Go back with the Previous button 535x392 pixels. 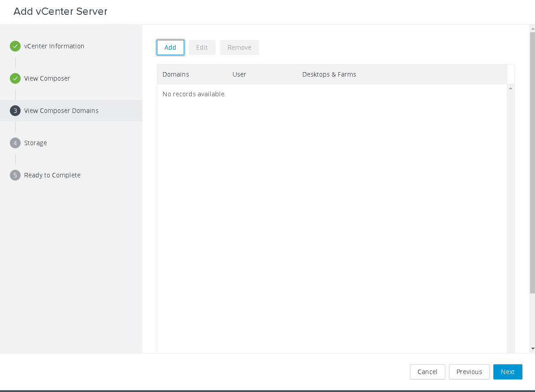click(469, 372)
